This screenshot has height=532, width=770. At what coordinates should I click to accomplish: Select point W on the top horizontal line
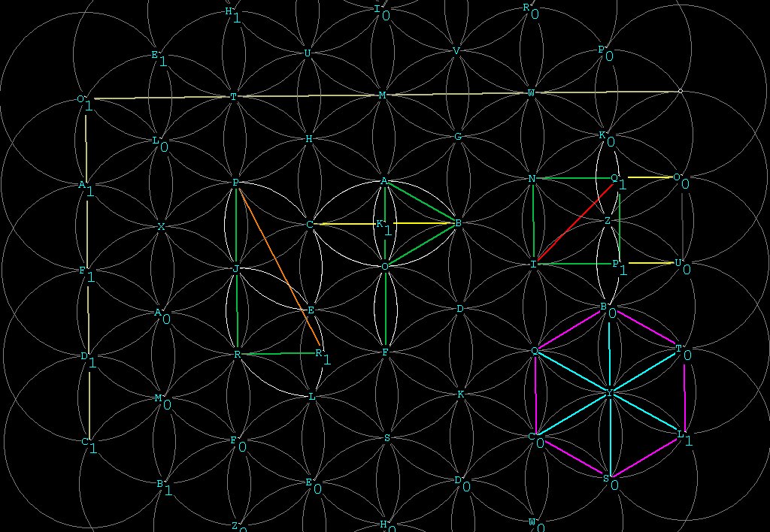[532, 93]
